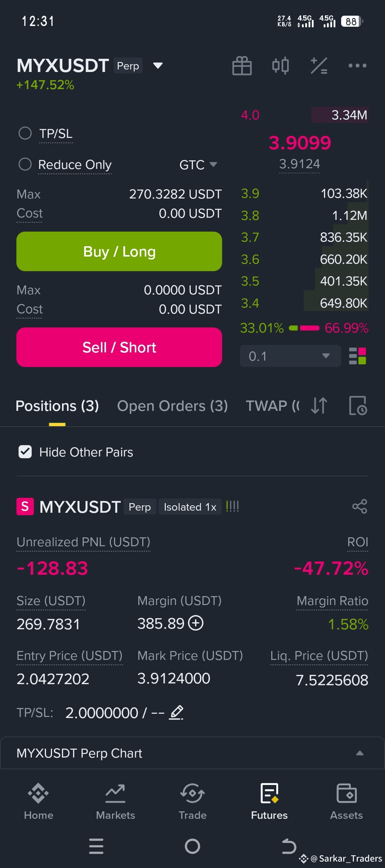Change the order book layout icon
The height and width of the screenshot is (868, 385).
pyautogui.click(x=358, y=356)
